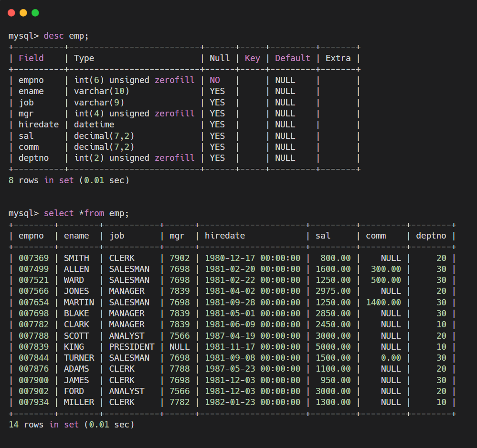
Task: Click 'int(2) unsigned zerofill' type text
Action: coord(134,158)
